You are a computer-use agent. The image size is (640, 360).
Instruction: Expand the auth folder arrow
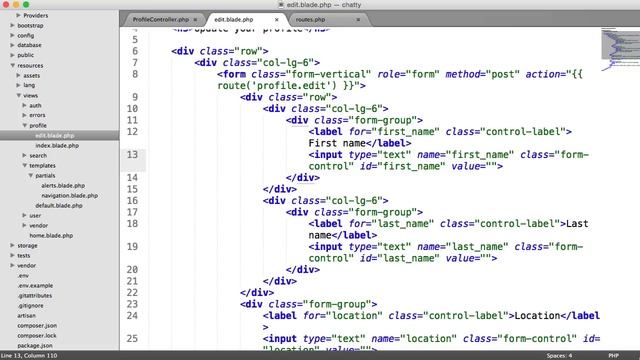pos(24,105)
